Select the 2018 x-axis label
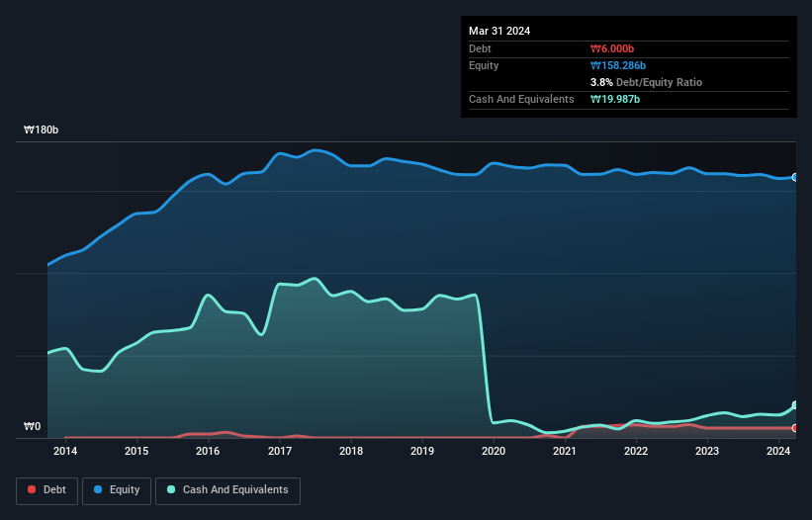This screenshot has height=520, width=812. (351, 451)
